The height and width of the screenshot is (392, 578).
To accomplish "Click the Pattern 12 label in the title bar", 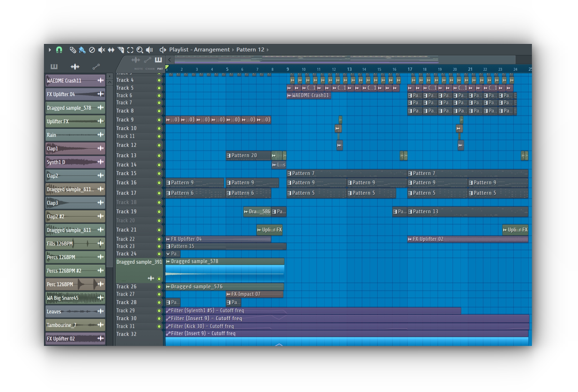I will 250,50.
